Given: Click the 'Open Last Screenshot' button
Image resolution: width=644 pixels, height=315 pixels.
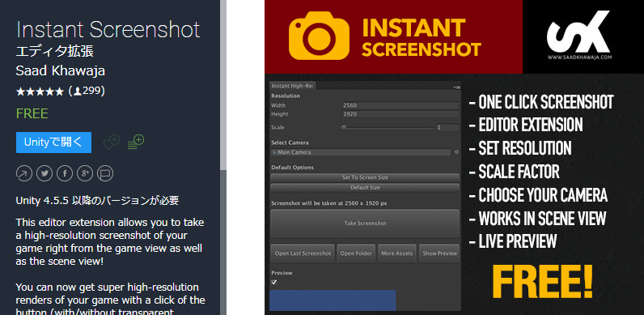Looking at the screenshot, I should [x=303, y=253].
